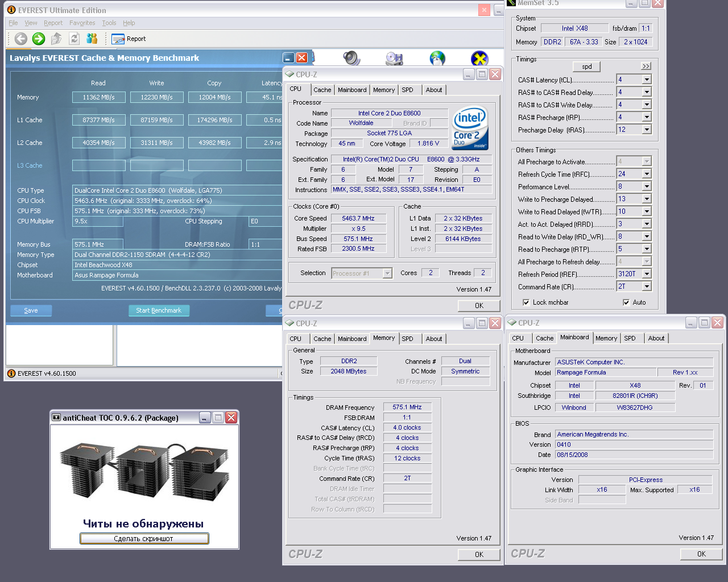Viewport: 728px width, 582px height.
Task: Open the CAS# Latency (tCL) dropdown
Action: click(647, 80)
